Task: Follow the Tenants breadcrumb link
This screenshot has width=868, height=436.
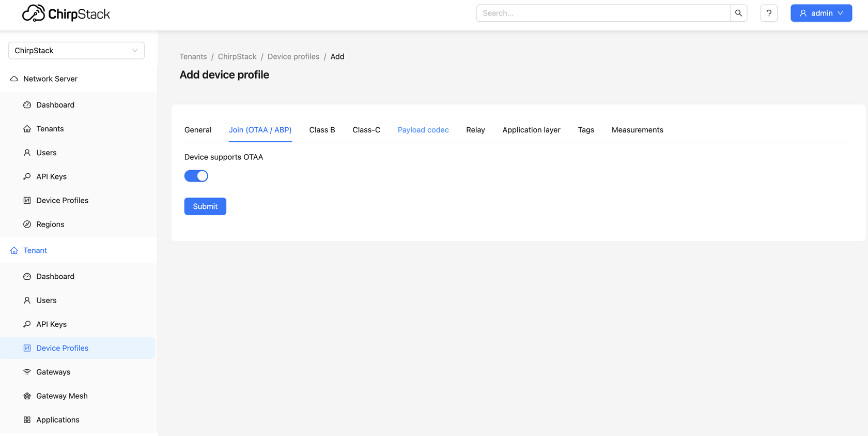Action: pyautogui.click(x=193, y=56)
